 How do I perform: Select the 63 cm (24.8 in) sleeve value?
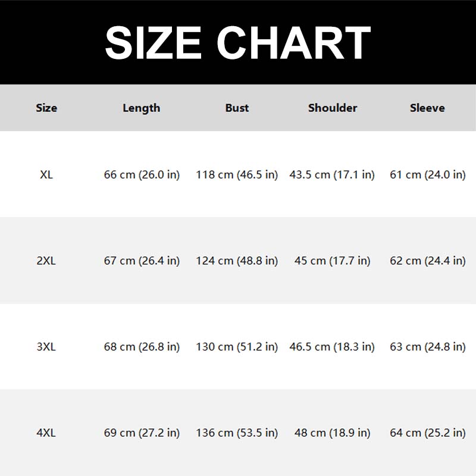point(427,347)
